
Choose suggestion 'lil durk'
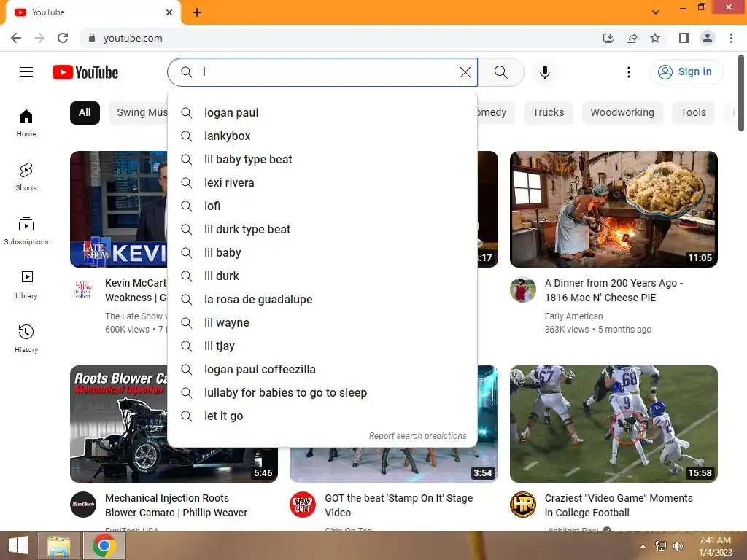click(x=322, y=276)
